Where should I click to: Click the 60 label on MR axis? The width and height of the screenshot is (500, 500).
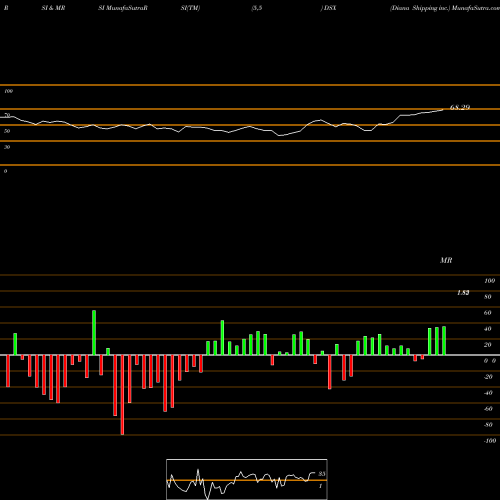(x=488, y=313)
